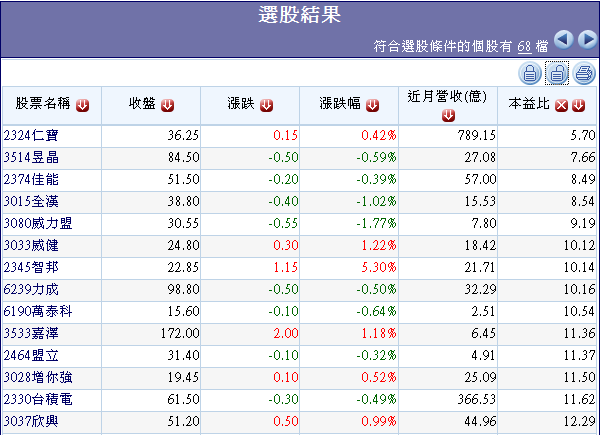Open stock 2464盟立

[31, 355]
